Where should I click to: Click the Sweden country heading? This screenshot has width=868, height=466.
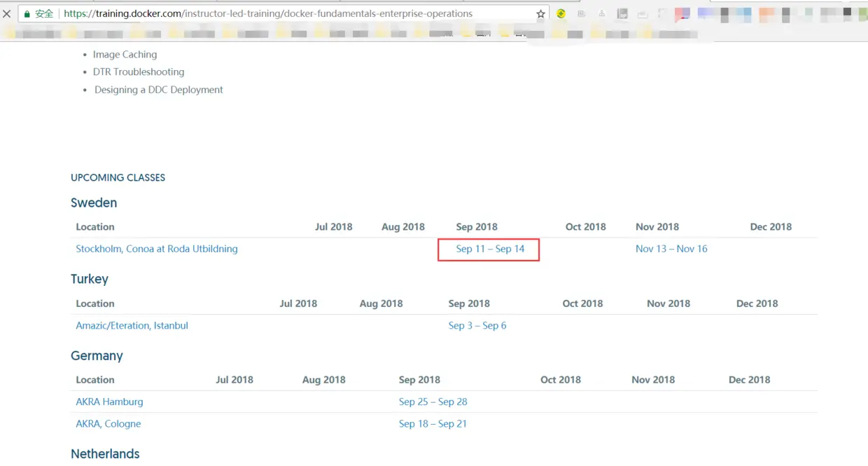pyautogui.click(x=94, y=203)
